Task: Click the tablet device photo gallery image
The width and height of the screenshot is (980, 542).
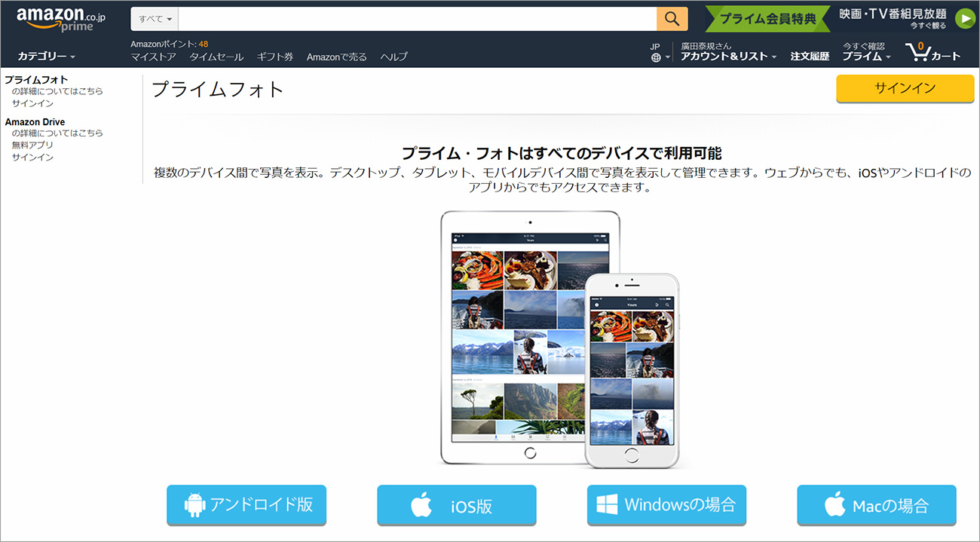Action: [530, 337]
